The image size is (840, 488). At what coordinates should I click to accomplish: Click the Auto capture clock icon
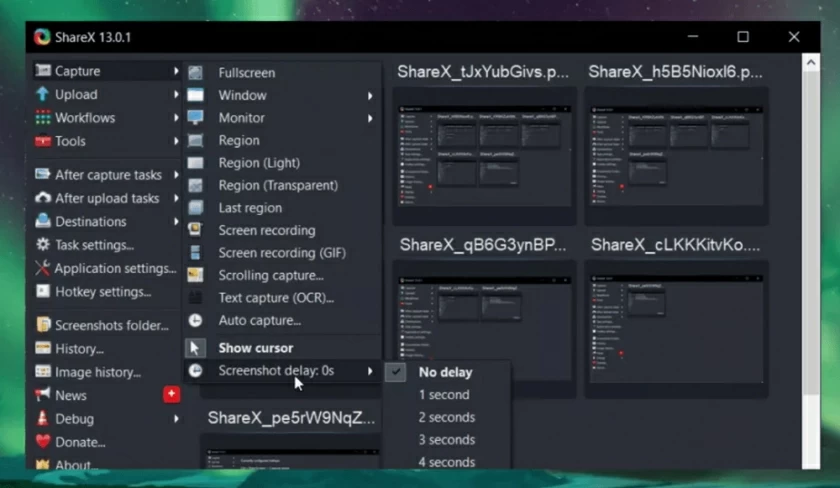pyautogui.click(x=197, y=321)
